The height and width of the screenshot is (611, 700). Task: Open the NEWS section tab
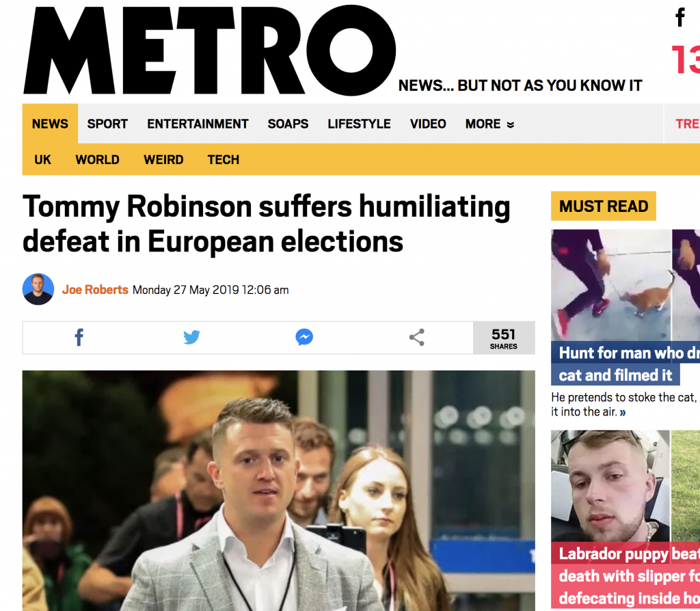(x=50, y=124)
